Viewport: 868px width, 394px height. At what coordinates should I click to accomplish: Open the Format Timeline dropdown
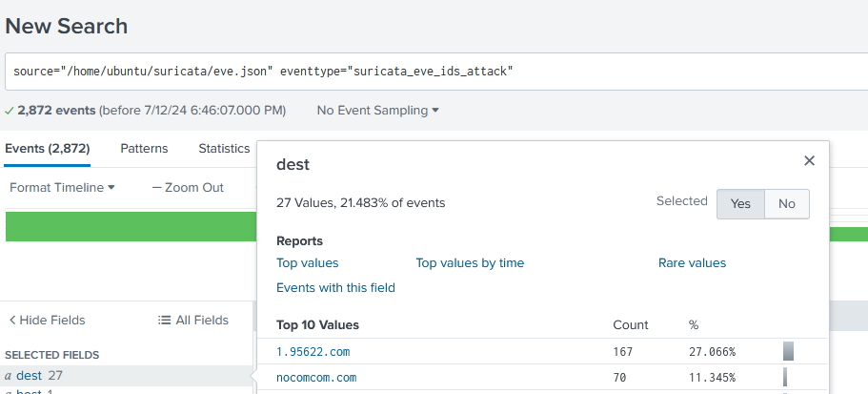pyautogui.click(x=62, y=188)
